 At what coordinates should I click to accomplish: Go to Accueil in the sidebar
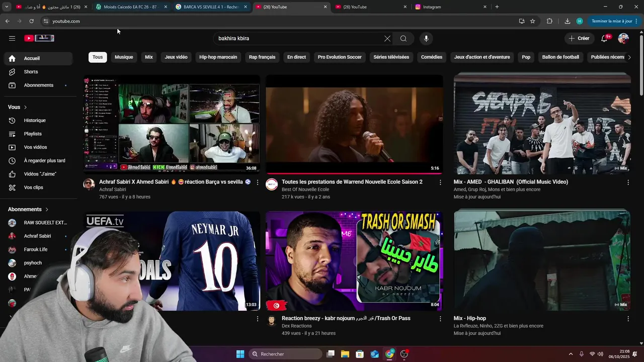pos(38,58)
